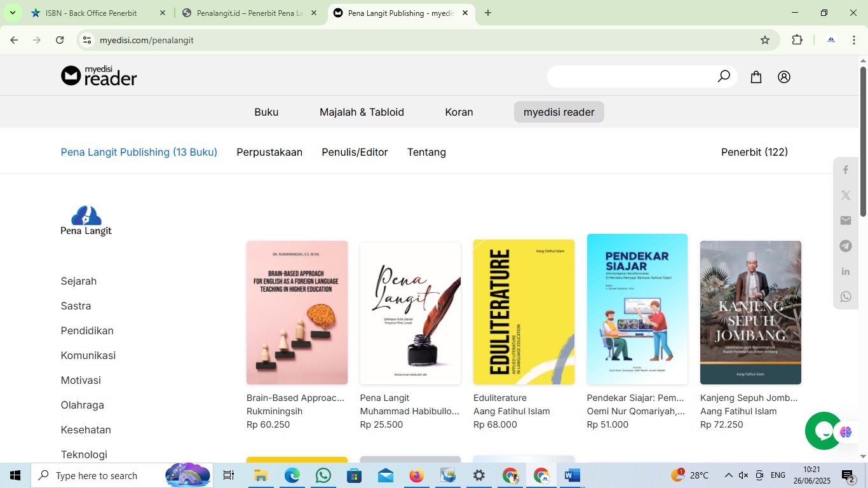
Task: Open Microsoft Word from the taskbar
Action: click(x=572, y=475)
